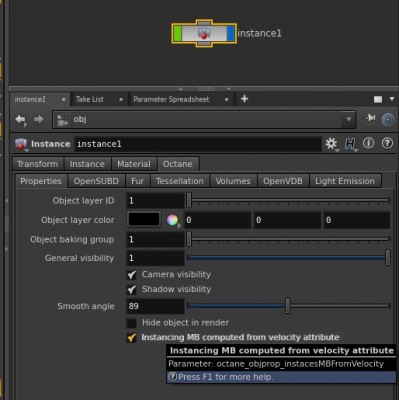Click the instance1 node in network view
Screen dimensions: 399x400
pyautogui.click(x=204, y=34)
